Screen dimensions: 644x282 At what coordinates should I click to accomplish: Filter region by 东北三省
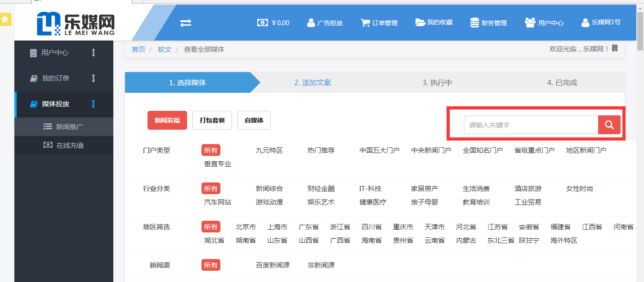coord(501,241)
